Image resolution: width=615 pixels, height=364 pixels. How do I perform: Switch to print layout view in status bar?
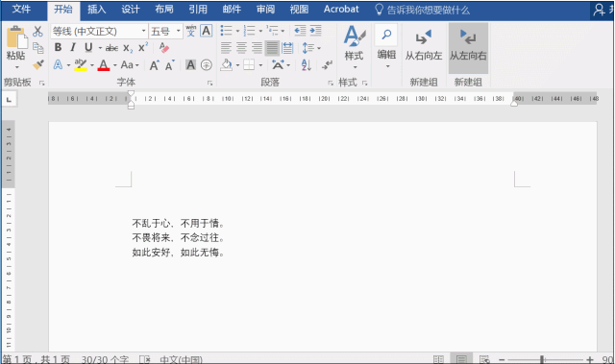coord(461,359)
